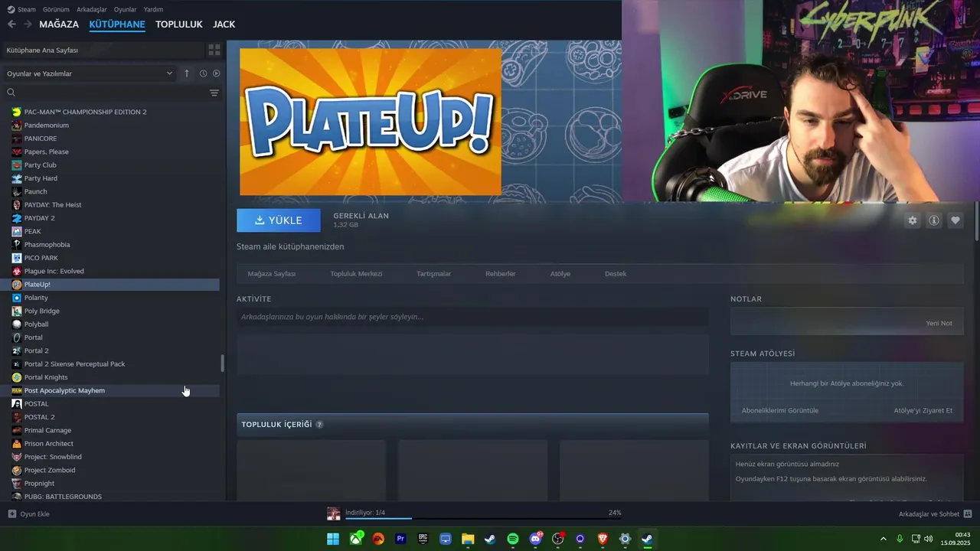Open Atölye link
The image size is (980, 551).
pyautogui.click(x=560, y=274)
